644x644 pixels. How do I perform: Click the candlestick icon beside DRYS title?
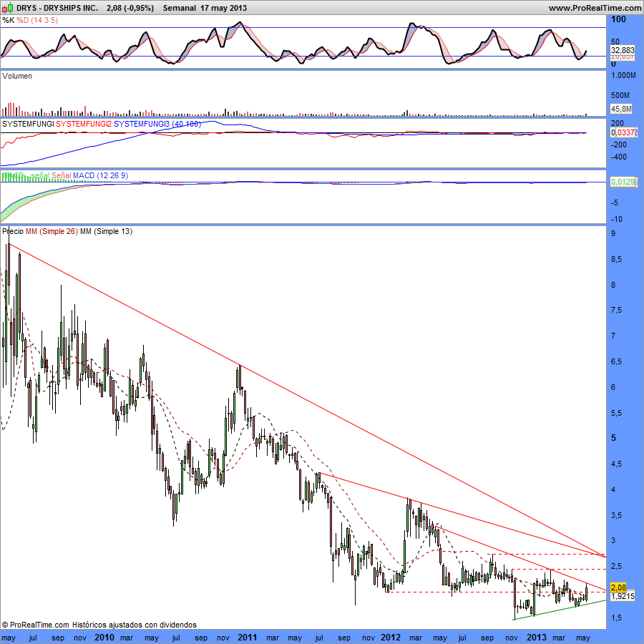(7, 8)
